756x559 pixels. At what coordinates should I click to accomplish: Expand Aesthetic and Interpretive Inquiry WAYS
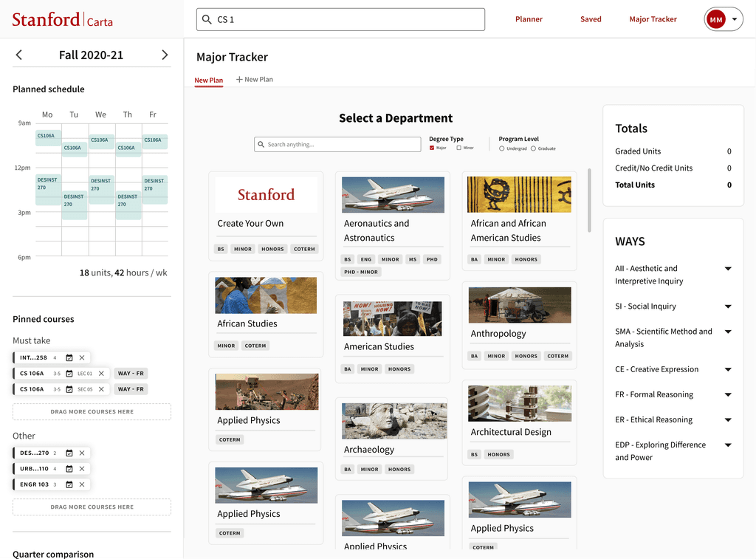pyautogui.click(x=728, y=269)
